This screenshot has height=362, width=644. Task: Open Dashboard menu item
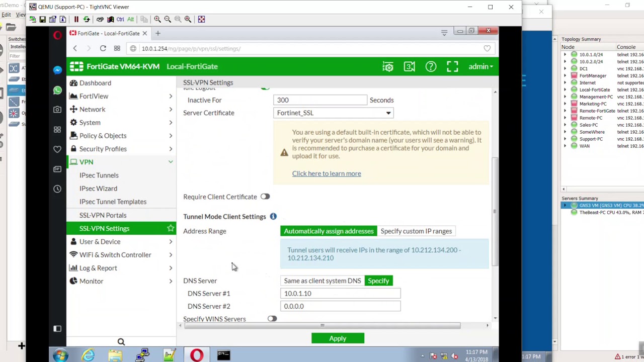click(121, 83)
